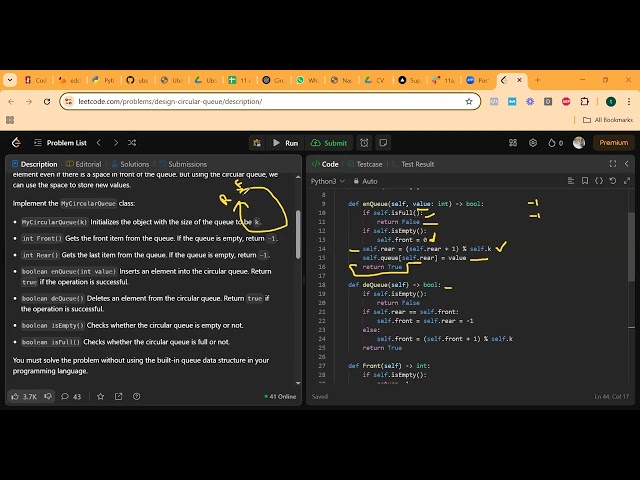The width and height of the screenshot is (640, 480).
Task: Open the Python3 language dropdown
Action: click(x=328, y=181)
